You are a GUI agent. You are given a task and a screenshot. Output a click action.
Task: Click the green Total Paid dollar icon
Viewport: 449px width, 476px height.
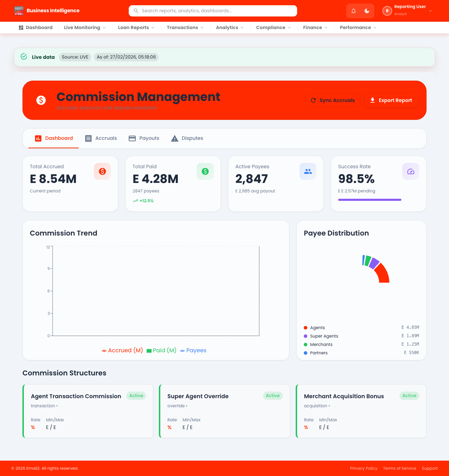pos(205,171)
